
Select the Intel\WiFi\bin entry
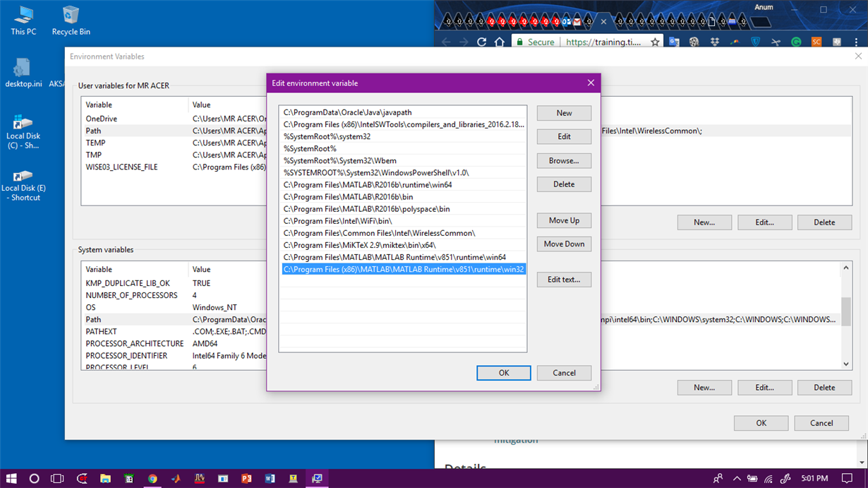[x=403, y=221]
